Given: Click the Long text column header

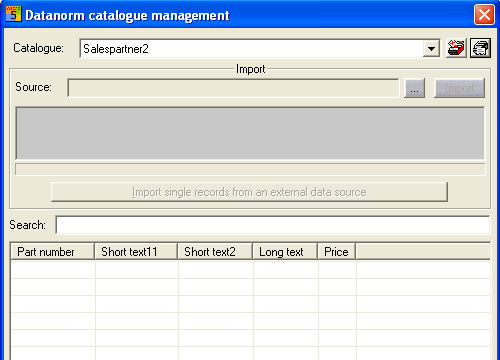Looking at the screenshot, I should [x=285, y=252].
